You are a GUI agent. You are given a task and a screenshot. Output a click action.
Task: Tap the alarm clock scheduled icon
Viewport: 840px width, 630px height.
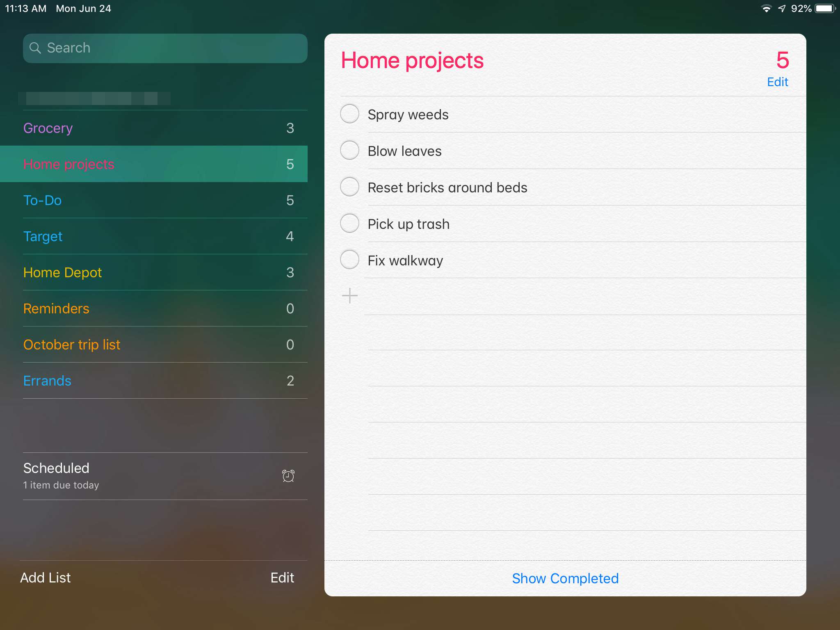(x=287, y=475)
